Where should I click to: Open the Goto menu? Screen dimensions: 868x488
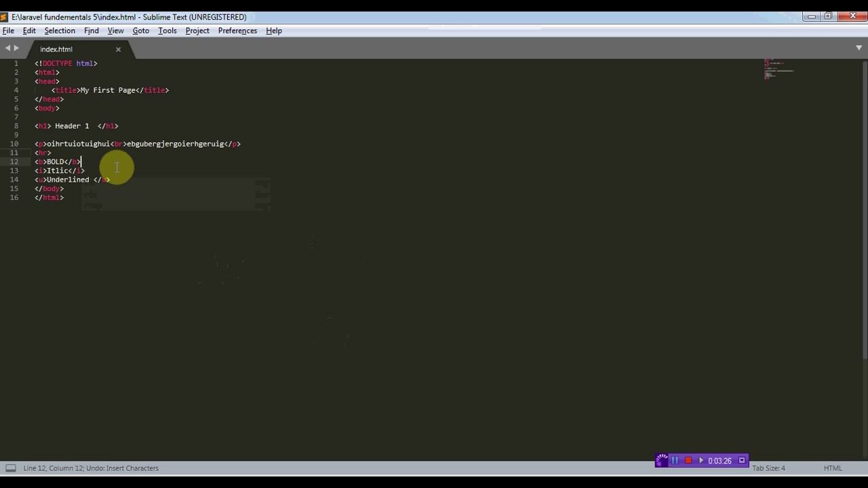coord(140,30)
